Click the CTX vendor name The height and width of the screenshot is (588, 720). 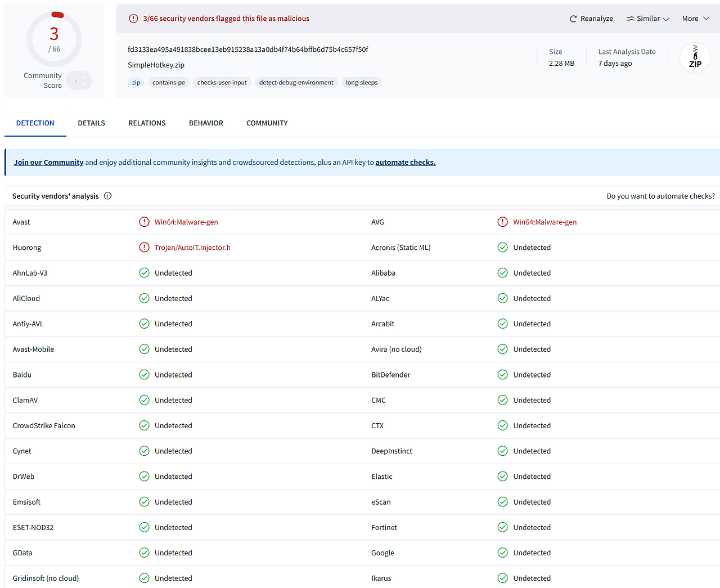tap(377, 426)
